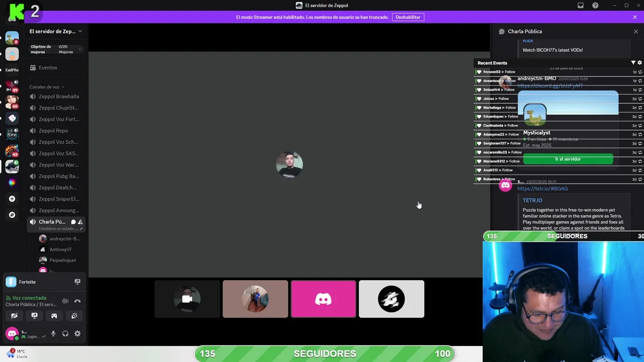This screenshot has height=362, width=644.
Task: Expand the Objetivo de mejoras arrow
Action: [x=79, y=49]
